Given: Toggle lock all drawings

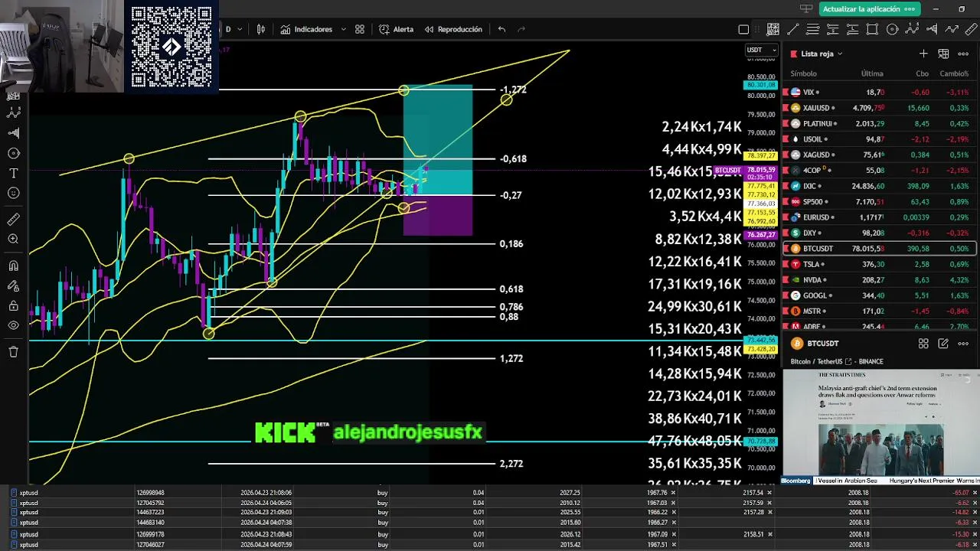Looking at the screenshot, I should pyautogui.click(x=13, y=306).
